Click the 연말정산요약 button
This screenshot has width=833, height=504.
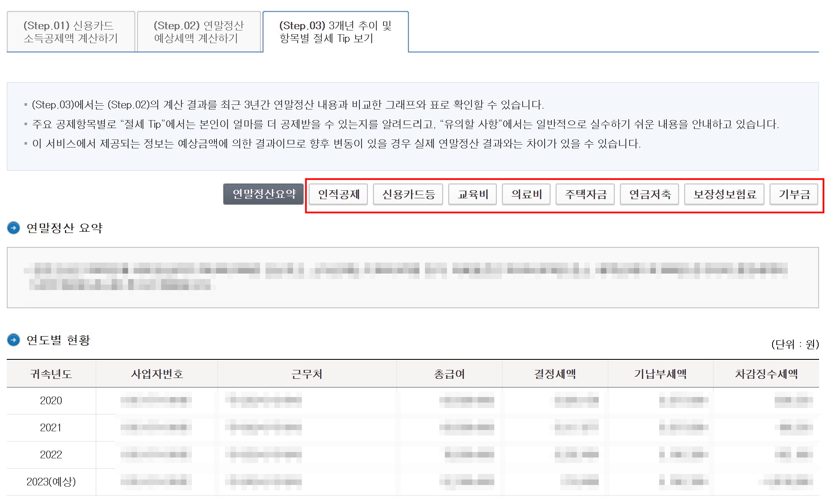click(263, 194)
